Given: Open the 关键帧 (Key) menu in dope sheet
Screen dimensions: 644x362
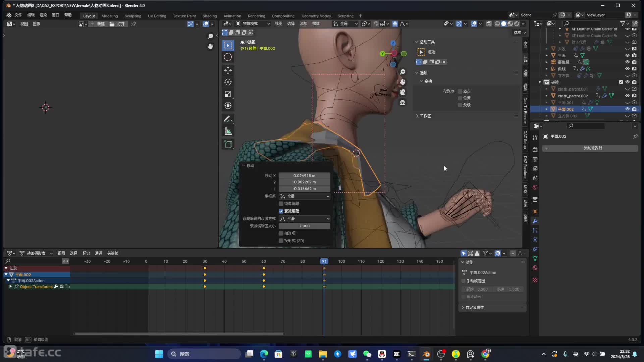Looking at the screenshot, I should click(x=113, y=253).
